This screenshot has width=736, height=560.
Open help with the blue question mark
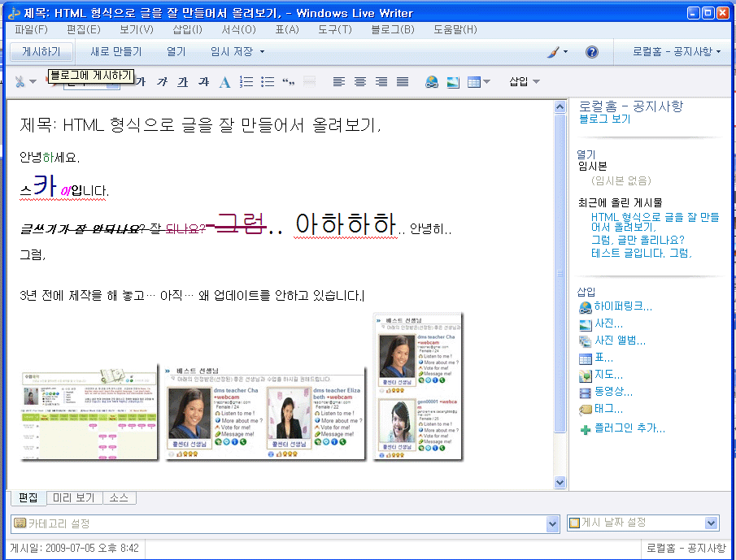pos(592,52)
